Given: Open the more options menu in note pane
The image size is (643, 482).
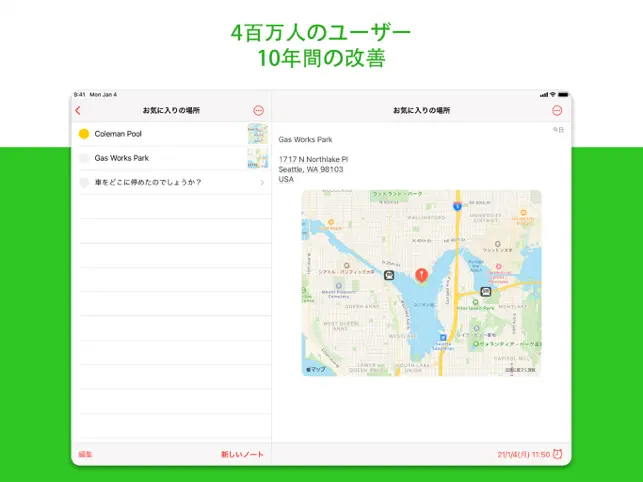Looking at the screenshot, I should [557, 110].
